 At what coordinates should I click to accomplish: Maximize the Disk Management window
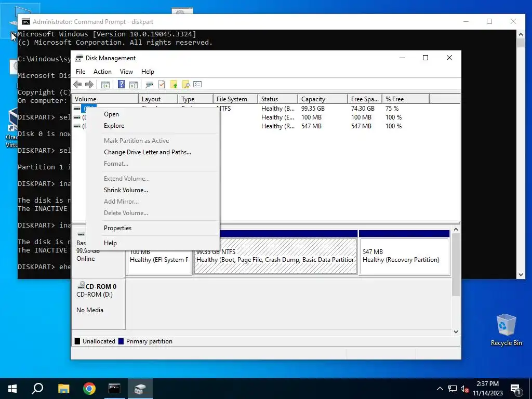pyautogui.click(x=425, y=58)
